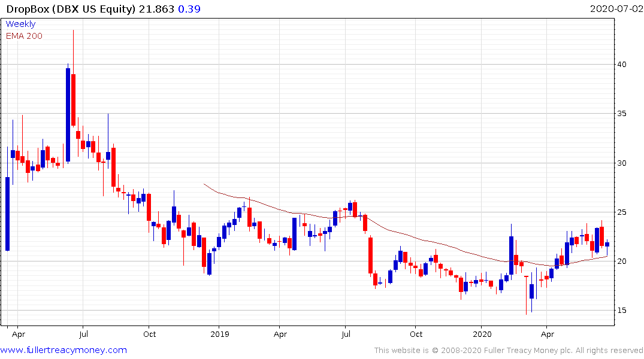Click the Jul label before 2019
The height and width of the screenshot is (359, 644).
pos(83,334)
